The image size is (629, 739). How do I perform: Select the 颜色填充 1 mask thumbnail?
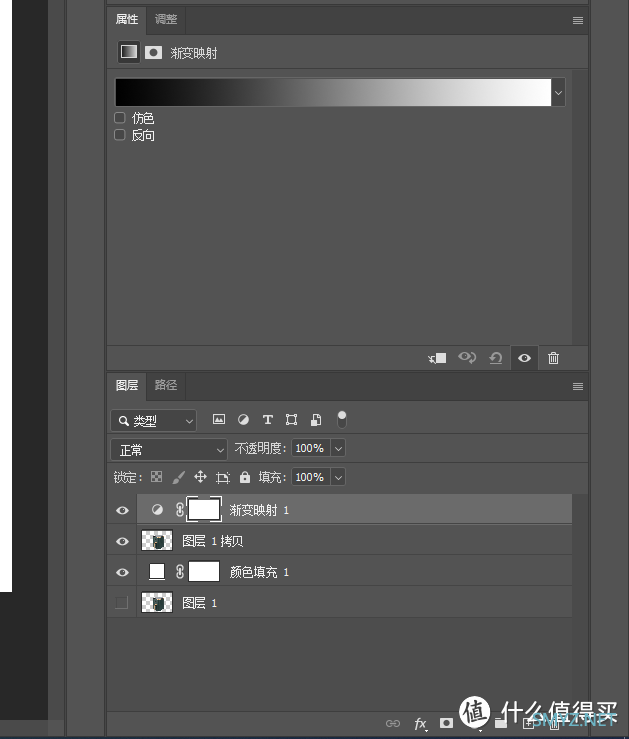pos(204,572)
